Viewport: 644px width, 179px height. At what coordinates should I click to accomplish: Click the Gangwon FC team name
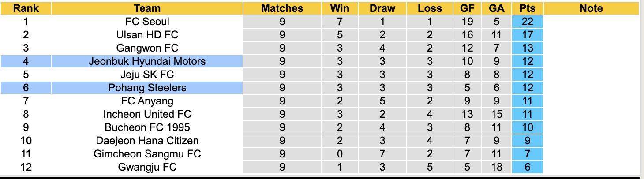[x=147, y=48]
